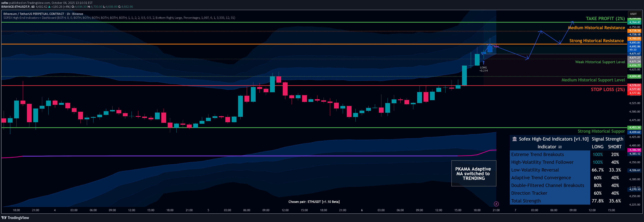This screenshot has width=644, height=222.
Task: Click Extreme Trend Breakouts dashboard row
Action: (x=537, y=155)
